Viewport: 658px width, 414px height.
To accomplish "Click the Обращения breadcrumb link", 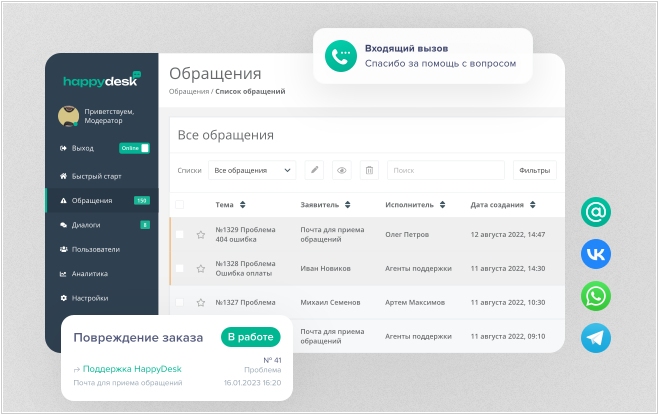I will 189,91.
